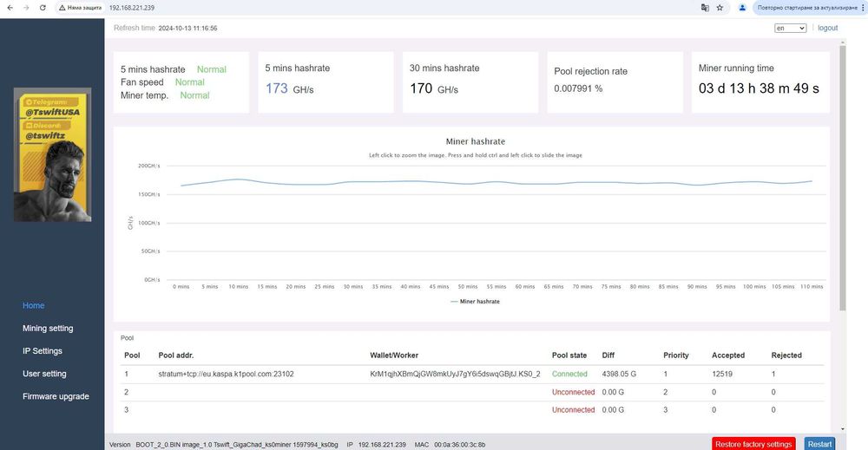Screen dimensions: 868x450
Task: Click the wallet/worker string ending KS0_2
Action: pos(455,374)
